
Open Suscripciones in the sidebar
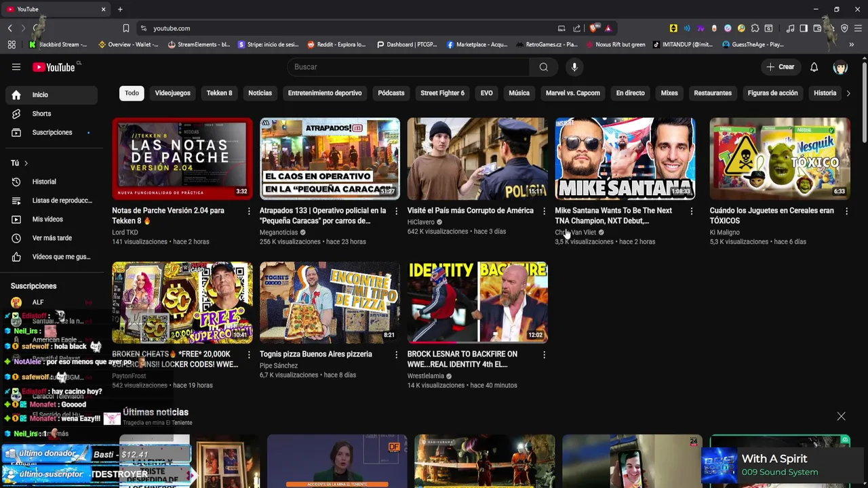[x=52, y=133]
